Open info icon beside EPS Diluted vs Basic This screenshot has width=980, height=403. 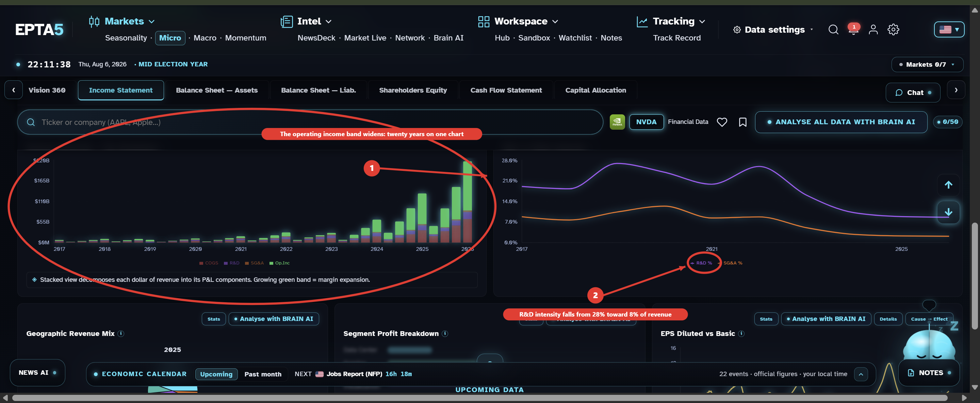(x=741, y=334)
